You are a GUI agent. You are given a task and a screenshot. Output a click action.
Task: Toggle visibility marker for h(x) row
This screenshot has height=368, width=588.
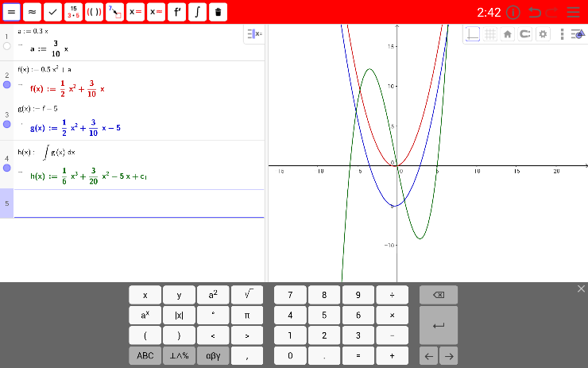coord(6,169)
